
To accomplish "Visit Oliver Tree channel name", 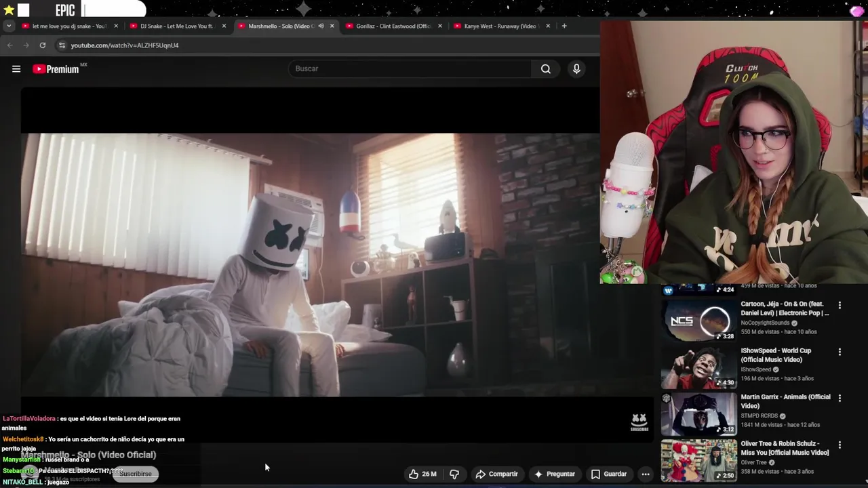I will [x=753, y=462].
